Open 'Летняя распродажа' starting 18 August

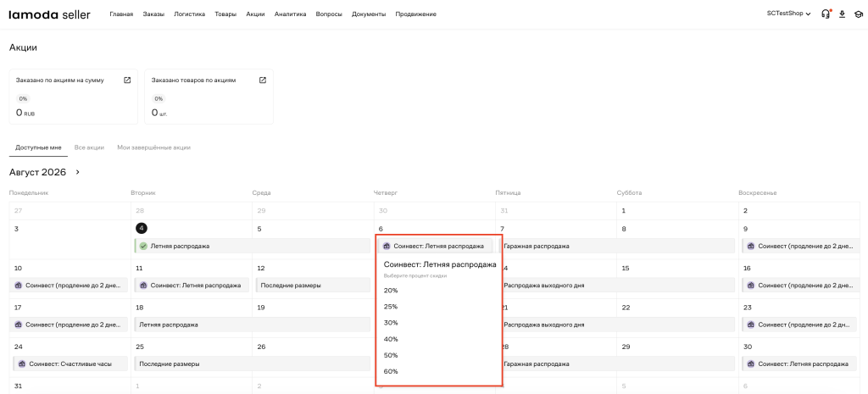click(x=253, y=325)
